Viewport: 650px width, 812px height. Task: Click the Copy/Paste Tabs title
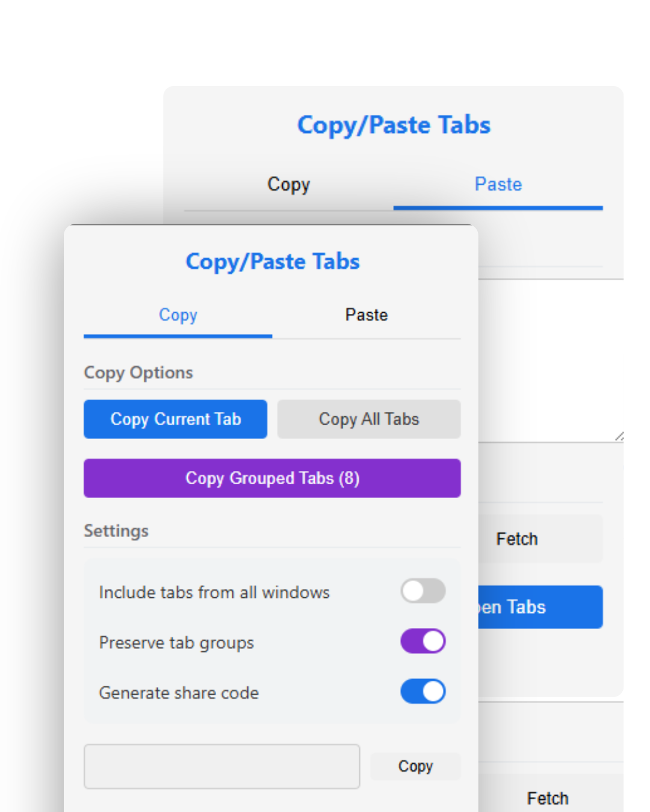point(272,261)
